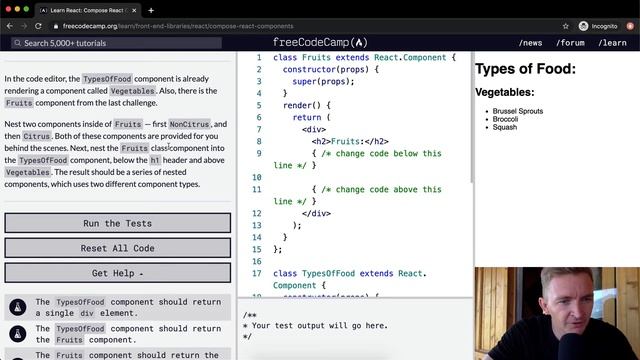
Task: Click 'Vegetables:' heading in preview
Action: (x=504, y=92)
